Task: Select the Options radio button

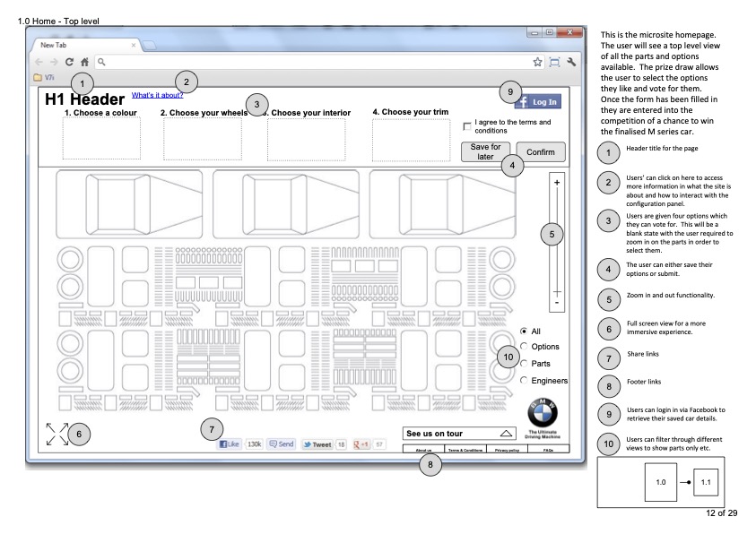Action: click(x=524, y=347)
